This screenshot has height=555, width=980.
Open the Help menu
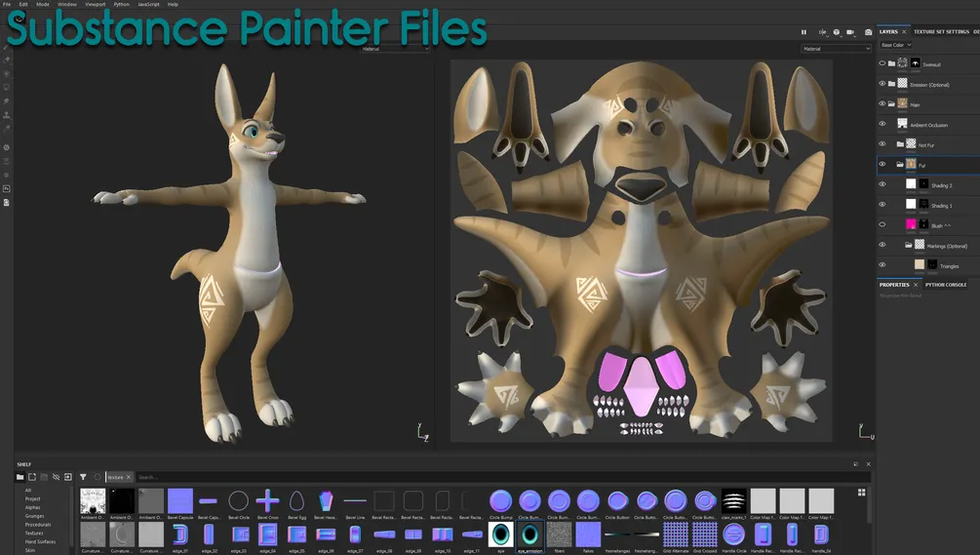coord(173,4)
